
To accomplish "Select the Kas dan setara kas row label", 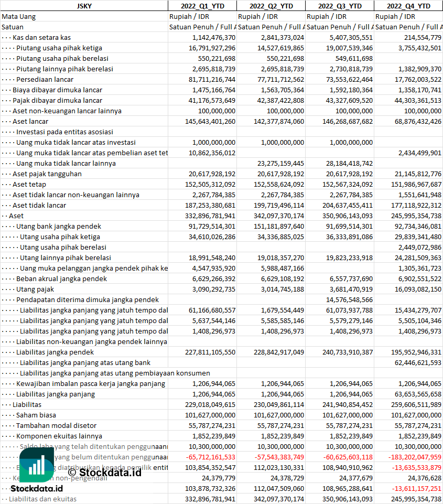I will tap(42, 38).
